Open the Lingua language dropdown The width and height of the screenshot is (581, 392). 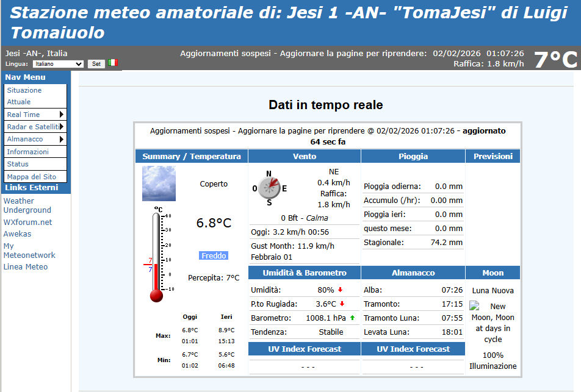click(58, 63)
